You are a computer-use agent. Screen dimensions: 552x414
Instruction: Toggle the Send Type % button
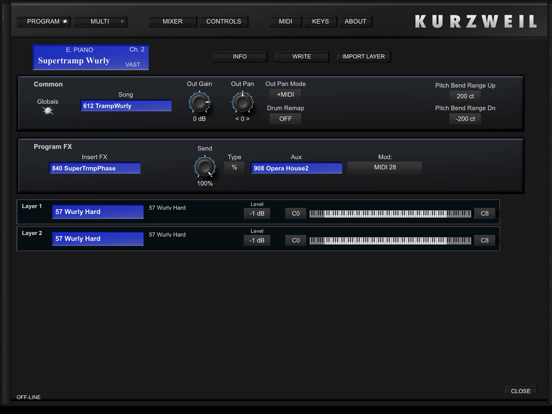234,168
